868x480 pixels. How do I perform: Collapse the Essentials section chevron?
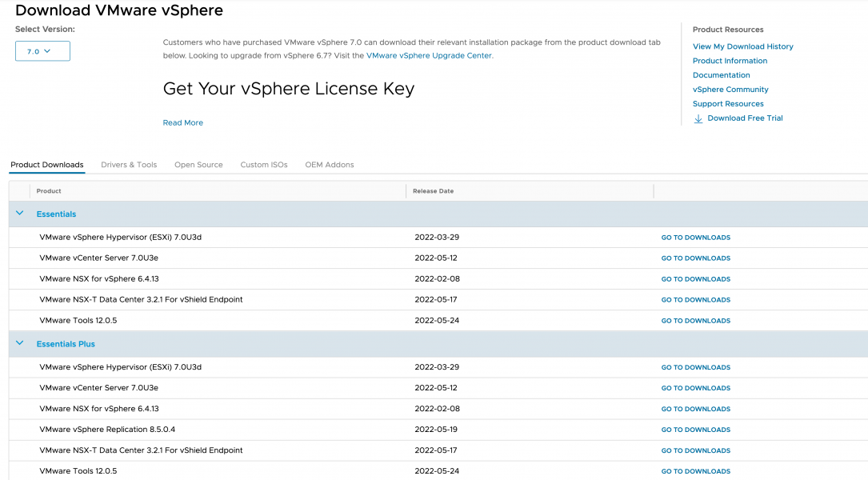pyautogui.click(x=20, y=213)
